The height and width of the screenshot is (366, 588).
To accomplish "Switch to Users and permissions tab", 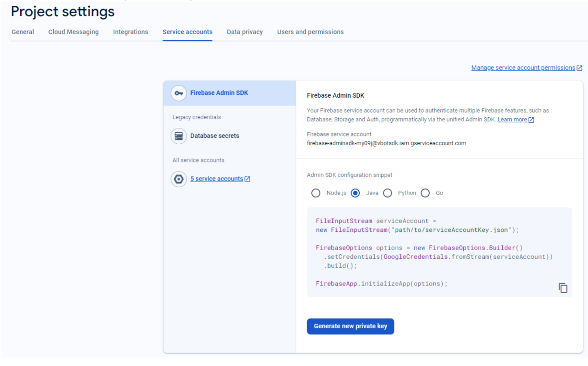I will click(310, 32).
